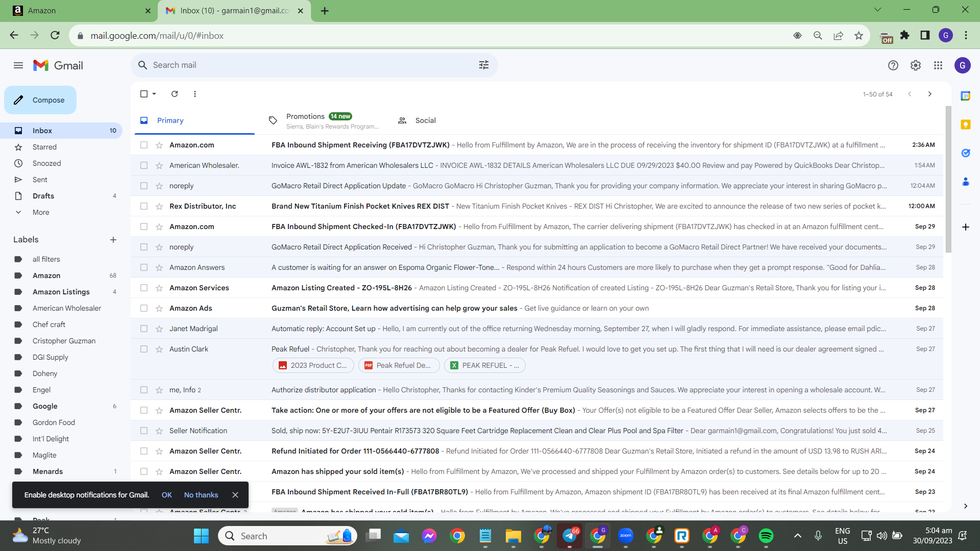Compose a new email
980x551 pixels.
click(40, 100)
